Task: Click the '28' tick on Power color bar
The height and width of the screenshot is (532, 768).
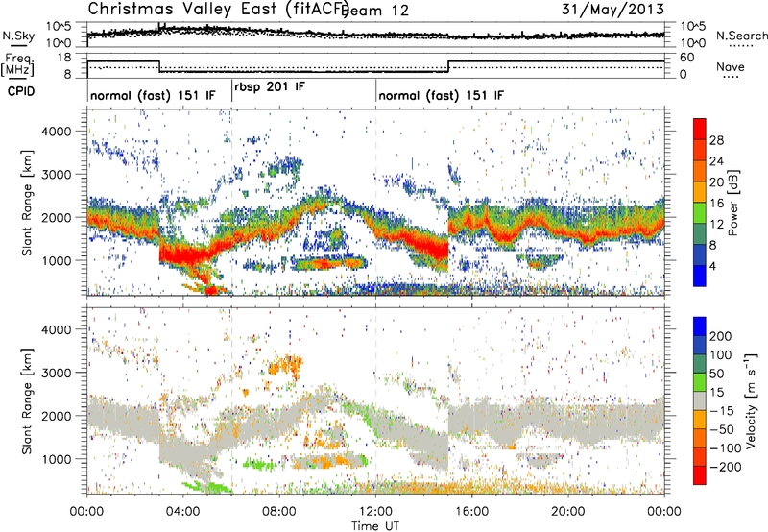Action: point(716,140)
